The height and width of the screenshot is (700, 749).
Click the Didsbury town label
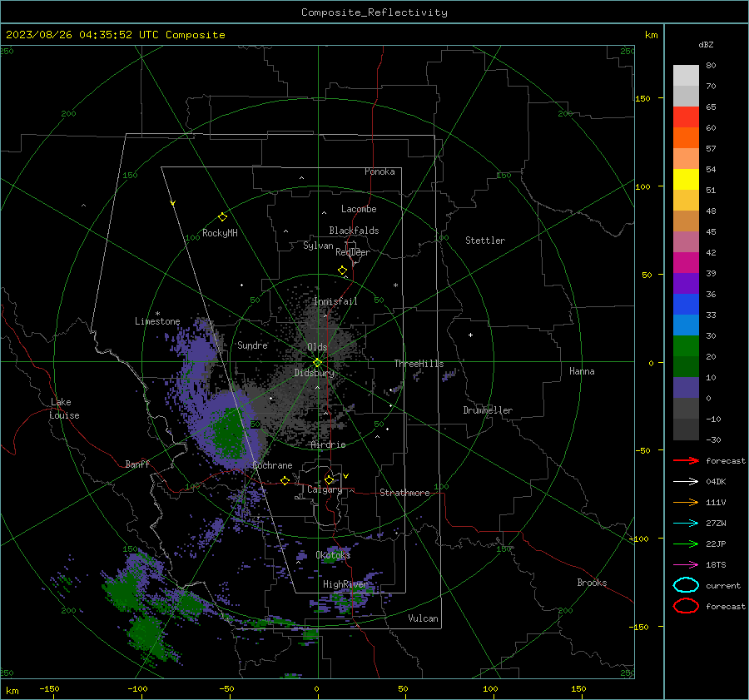point(315,373)
